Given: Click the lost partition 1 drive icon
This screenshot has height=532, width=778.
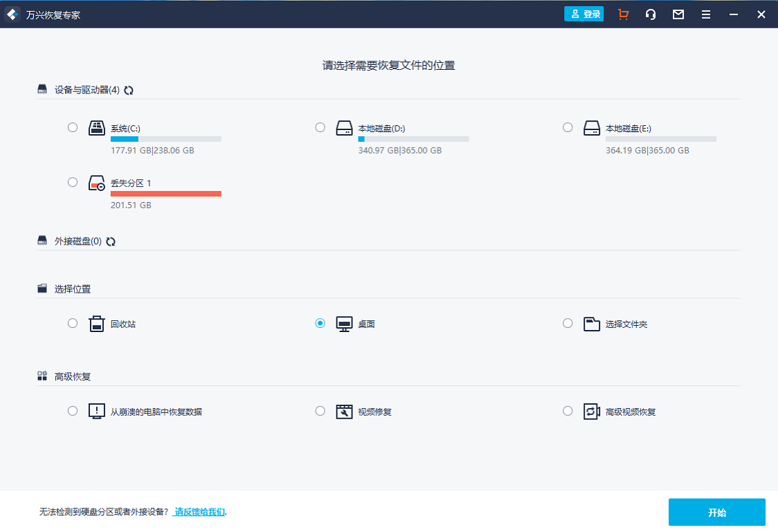Looking at the screenshot, I should 97,184.
